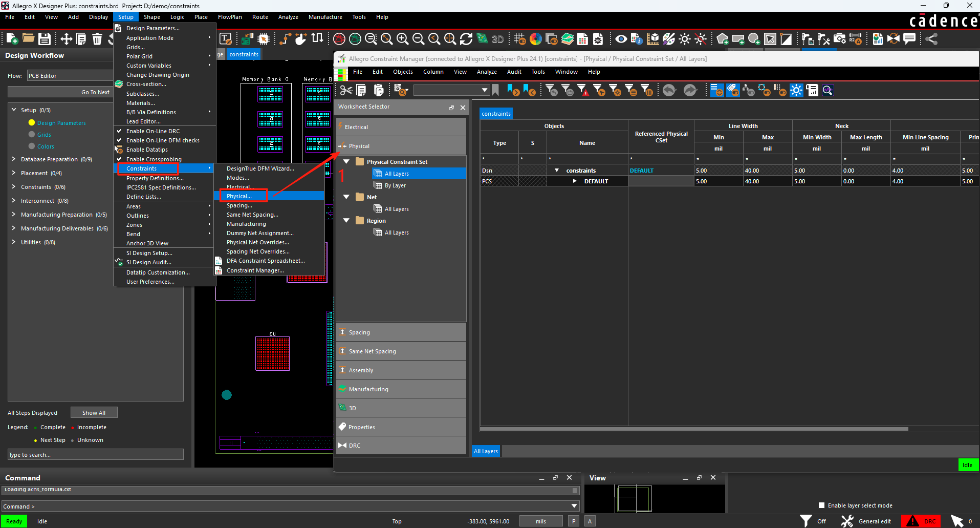Click the Type to search field
980x528 pixels.
coord(96,455)
